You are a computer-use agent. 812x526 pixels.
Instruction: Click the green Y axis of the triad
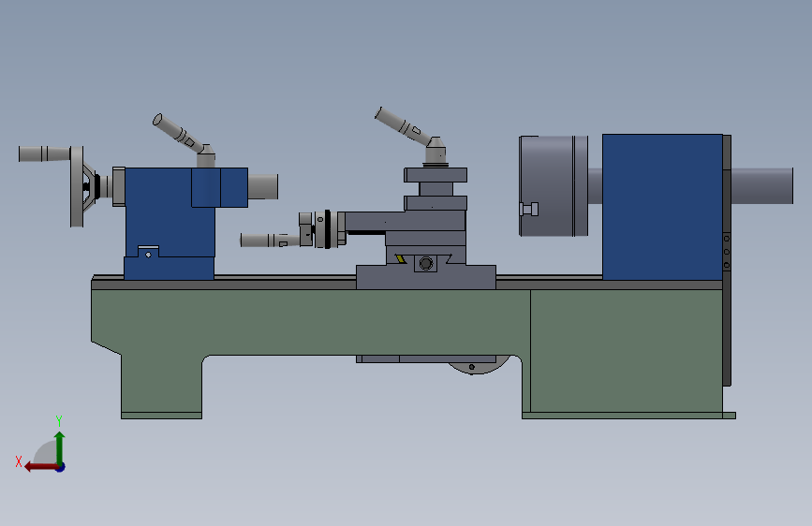60,448
